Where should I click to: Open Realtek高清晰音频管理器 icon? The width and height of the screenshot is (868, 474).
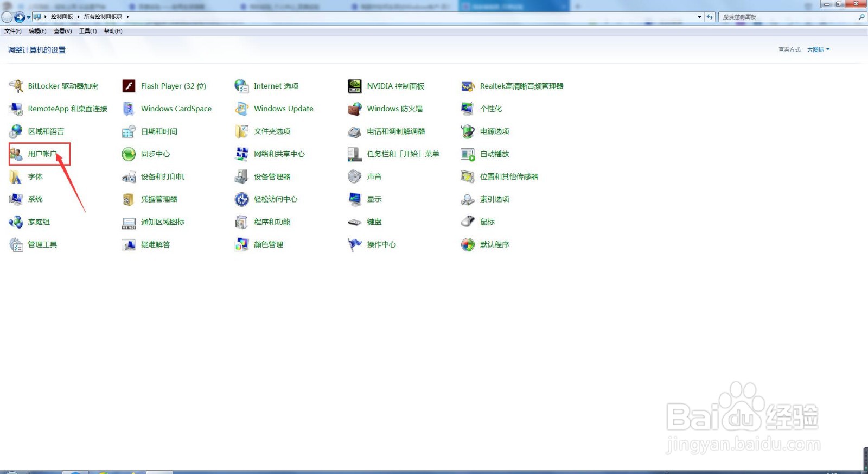point(468,86)
